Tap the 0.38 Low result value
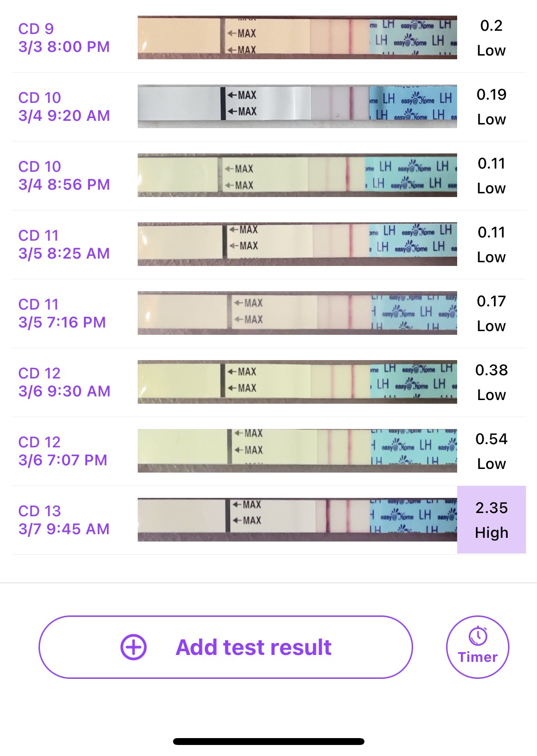The height and width of the screenshot is (756, 537). [x=492, y=382]
